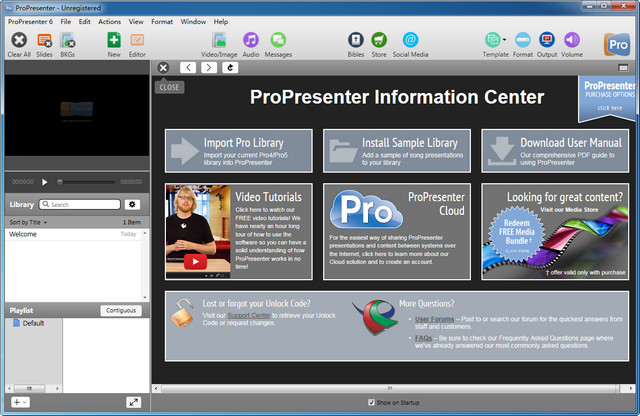Click the Contiguous playlist button
The image size is (640, 416).
pyautogui.click(x=121, y=311)
